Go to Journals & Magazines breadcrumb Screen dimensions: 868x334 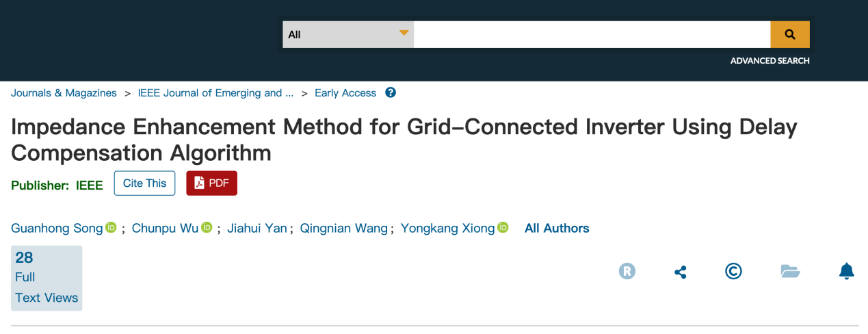point(64,93)
